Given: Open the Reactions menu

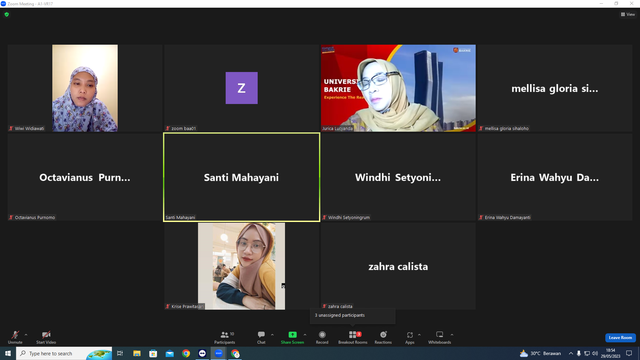Looking at the screenshot, I should click(x=383, y=337).
